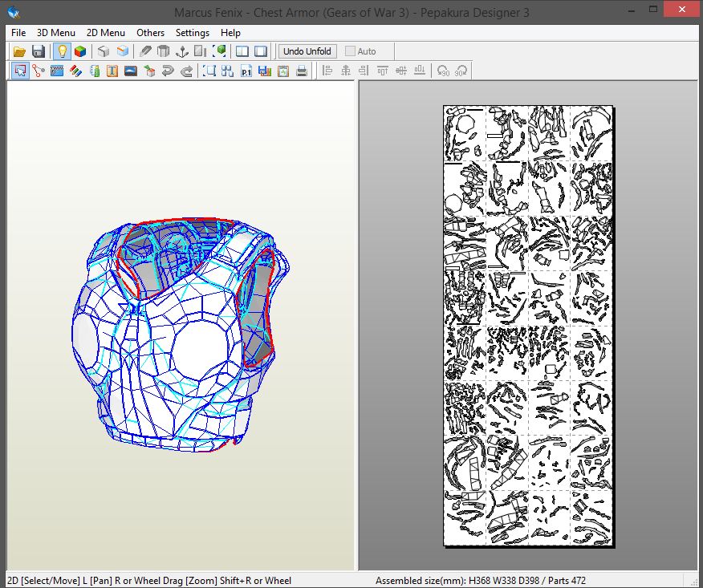Open the 2D Menu

coord(106,33)
